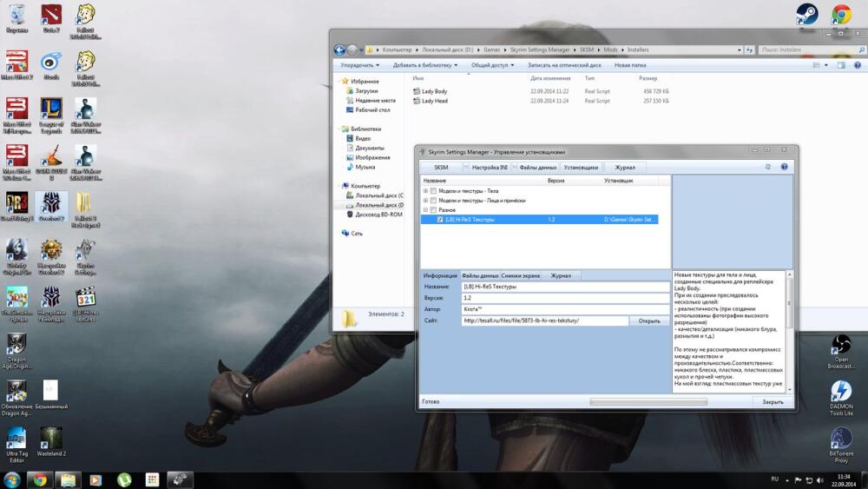Tick the Модели и текстуры - Лица и причёски checkbox
The height and width of the screenshot is (489, 868).
click(x=433, y=201)
